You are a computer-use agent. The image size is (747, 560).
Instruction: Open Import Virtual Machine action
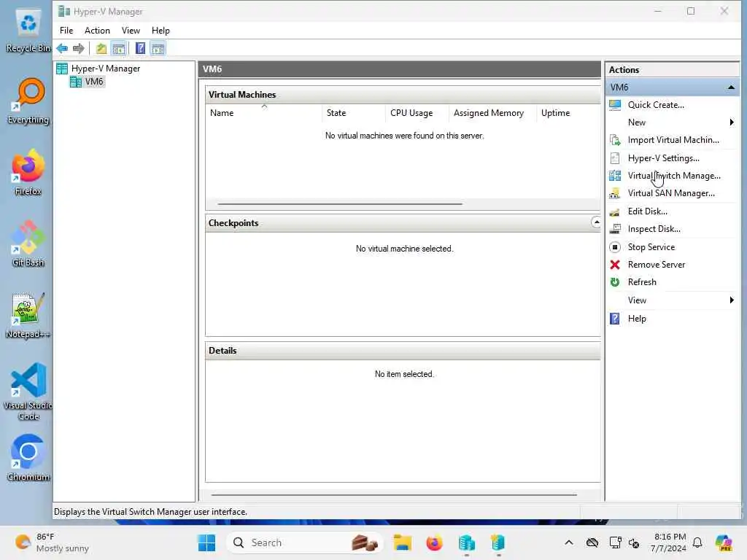[673, 140]
